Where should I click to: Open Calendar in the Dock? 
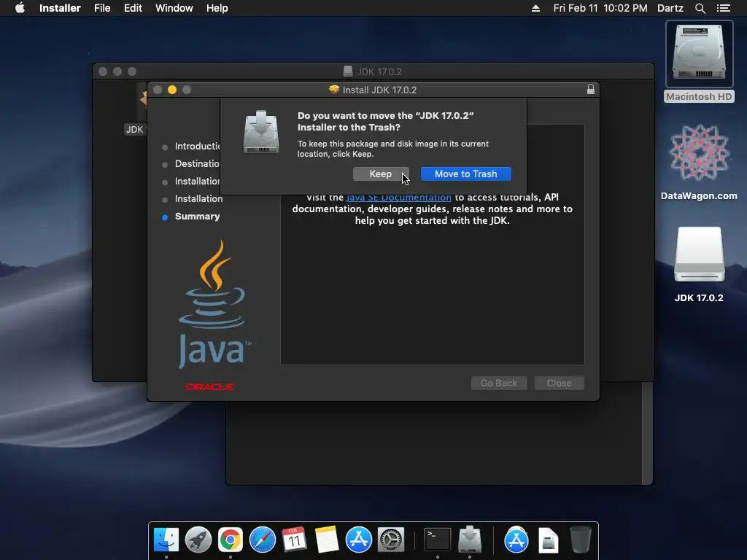(x=295, y=540)
